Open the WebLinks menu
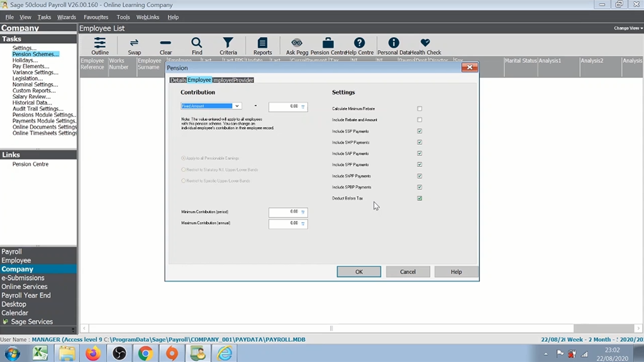 tap(147, 17)
